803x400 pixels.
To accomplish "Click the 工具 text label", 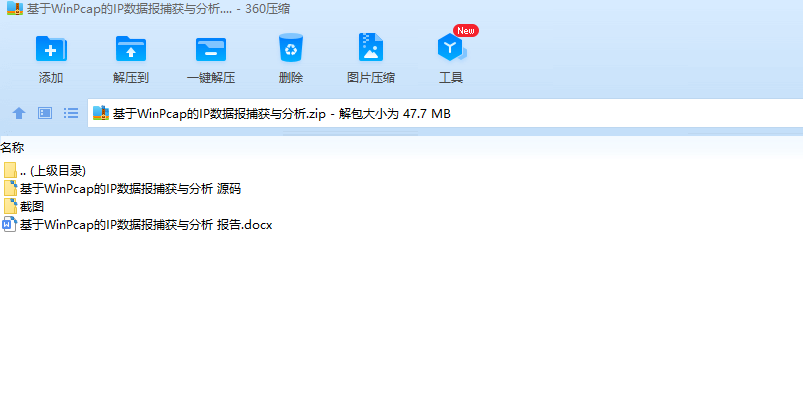I will tap(451, 78).
